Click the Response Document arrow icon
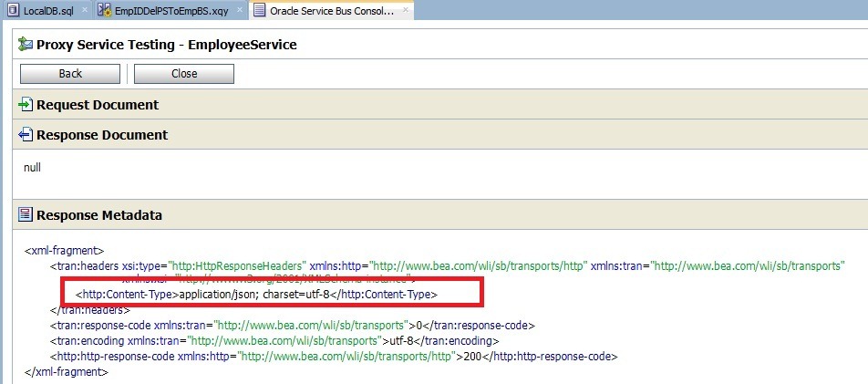 tap(26, 135)
